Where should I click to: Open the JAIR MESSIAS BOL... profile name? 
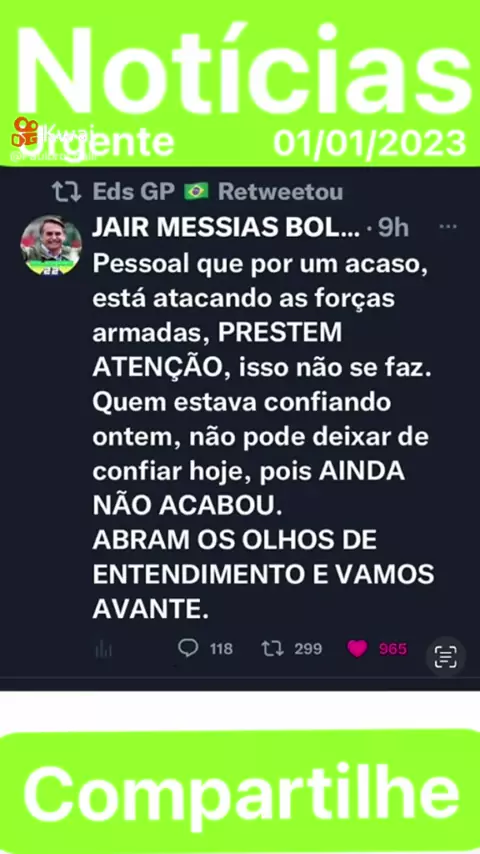226,228
